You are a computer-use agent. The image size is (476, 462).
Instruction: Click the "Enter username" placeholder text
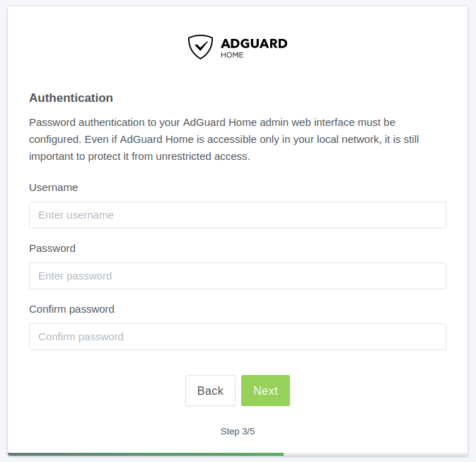tap(76, 215)
